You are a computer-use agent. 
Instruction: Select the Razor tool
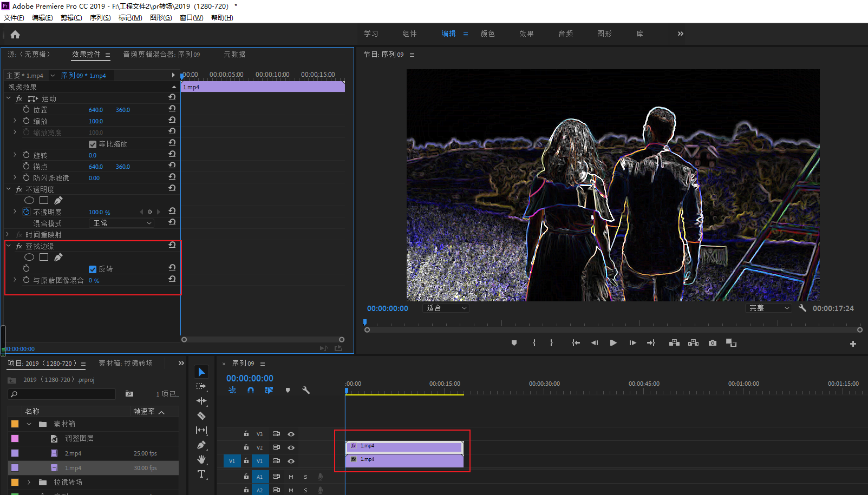coord(201,415)
